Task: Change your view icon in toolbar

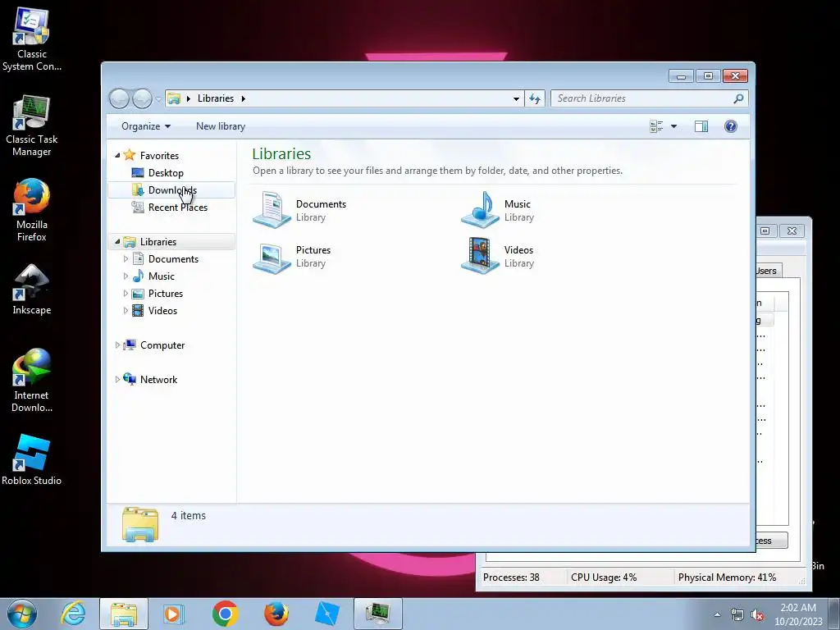Action: pyautogui.click(x=656, y=126)
